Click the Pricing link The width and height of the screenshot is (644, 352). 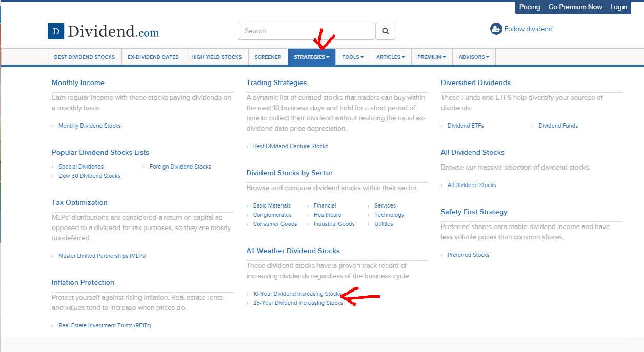point(530,7)
